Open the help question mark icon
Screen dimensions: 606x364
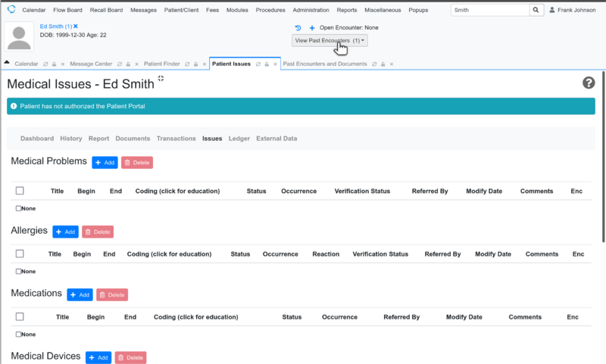589,82
